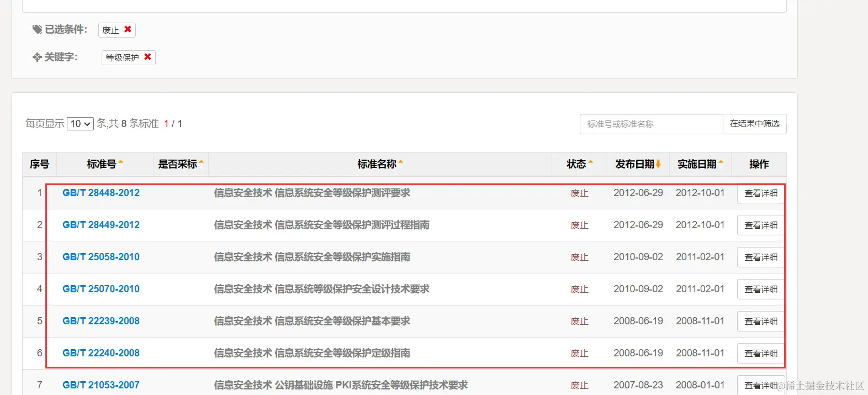
Task: Remove the 等级保护 keyword tag
Action: [147, 57]
